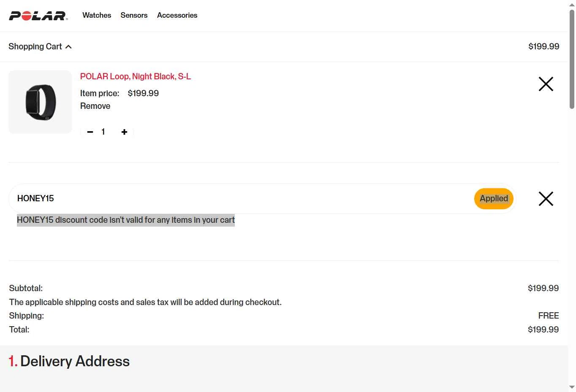576x392 pixels.
Task: Remove POLAR Loop item with X icon
Action: click(546, 84)
